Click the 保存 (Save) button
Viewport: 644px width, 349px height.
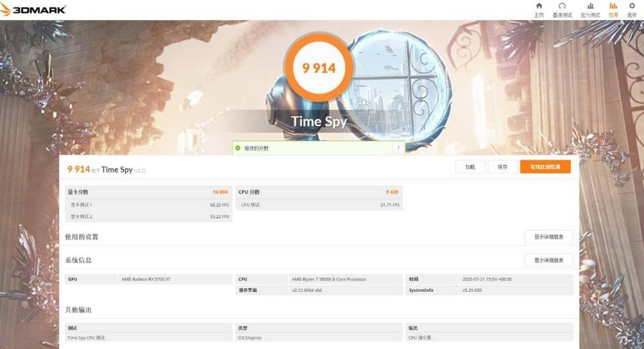point(502,167)
